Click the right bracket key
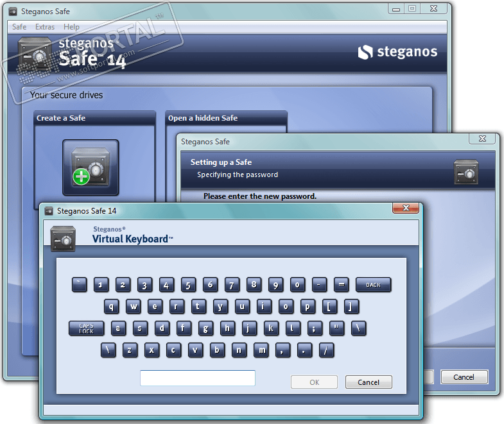The width and height of the screenshot is (504, 424). click(x=352, y=307)
